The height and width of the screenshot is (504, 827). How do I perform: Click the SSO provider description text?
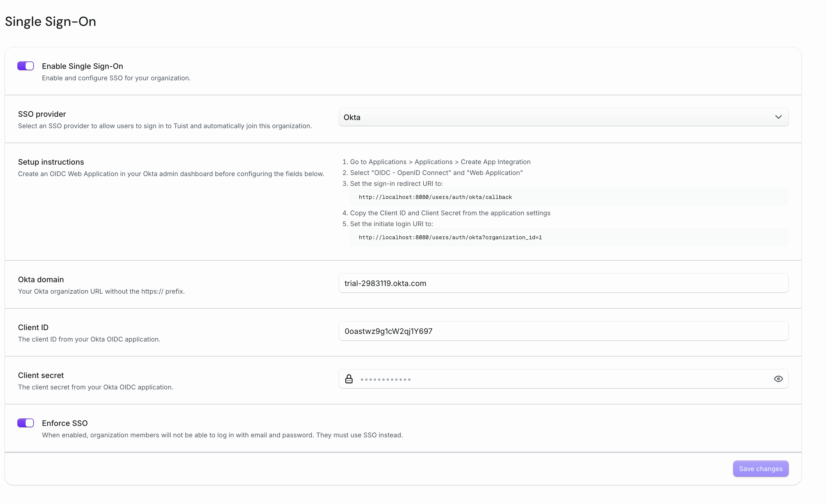pos(165,126)
